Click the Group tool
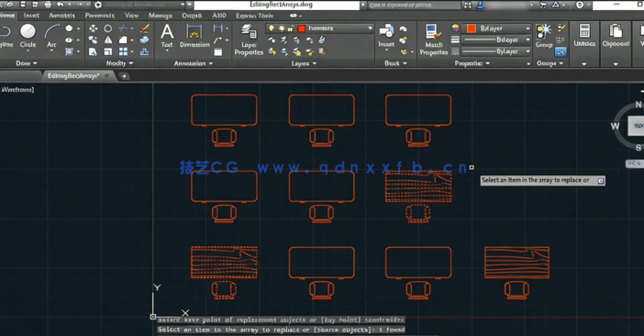 (x=544, y=36)
